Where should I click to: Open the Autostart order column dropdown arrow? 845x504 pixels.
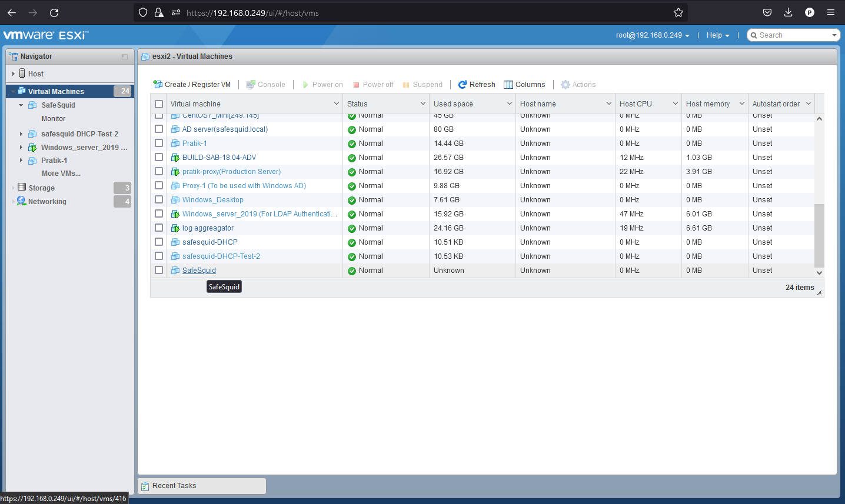coord(809,104)
